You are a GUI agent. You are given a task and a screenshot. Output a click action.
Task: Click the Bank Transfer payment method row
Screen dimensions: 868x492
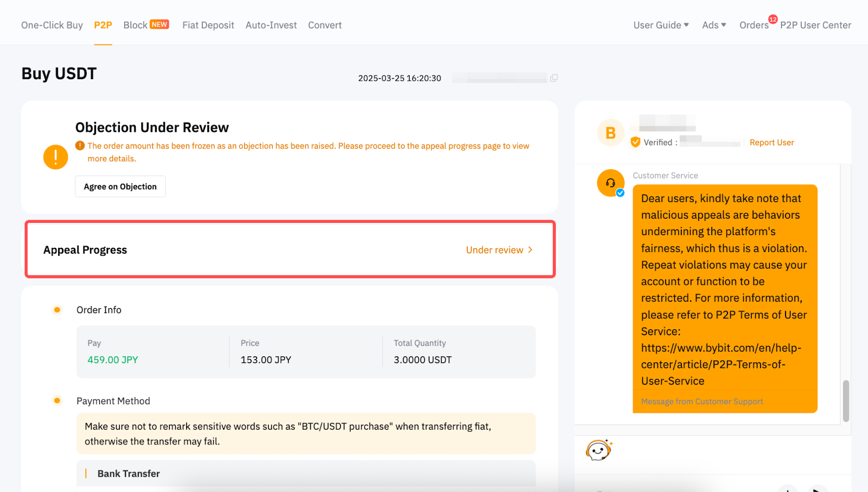point(129,474)
